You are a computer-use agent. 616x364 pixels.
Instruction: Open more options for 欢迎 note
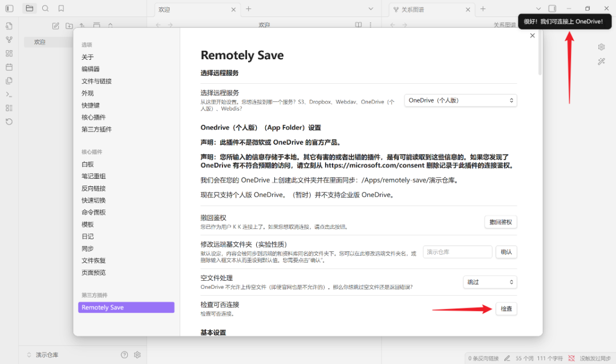(x=371, y=24)
